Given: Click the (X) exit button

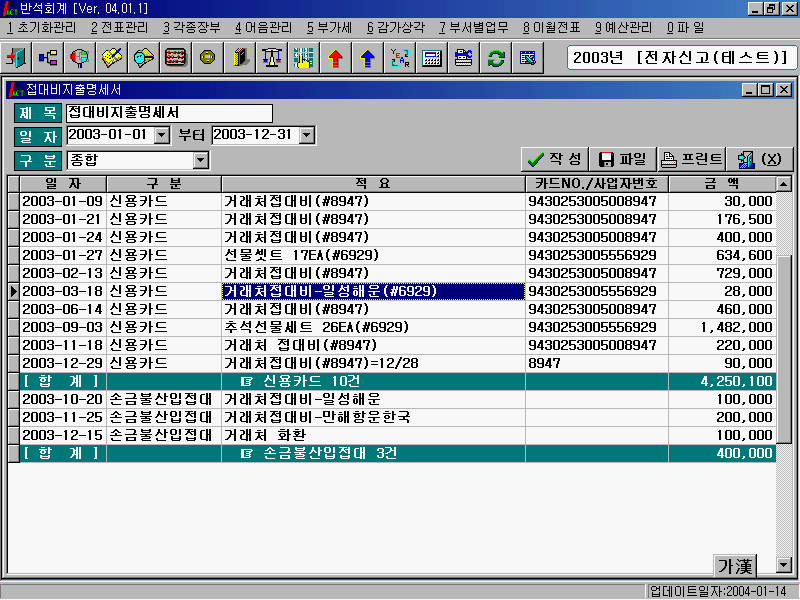Looking at the screenshot, I should pos(760,160).
